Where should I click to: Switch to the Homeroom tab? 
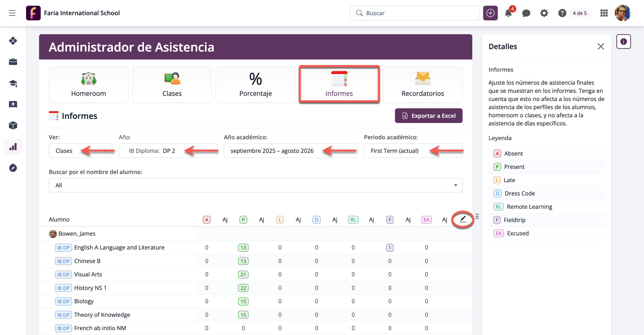88,84
